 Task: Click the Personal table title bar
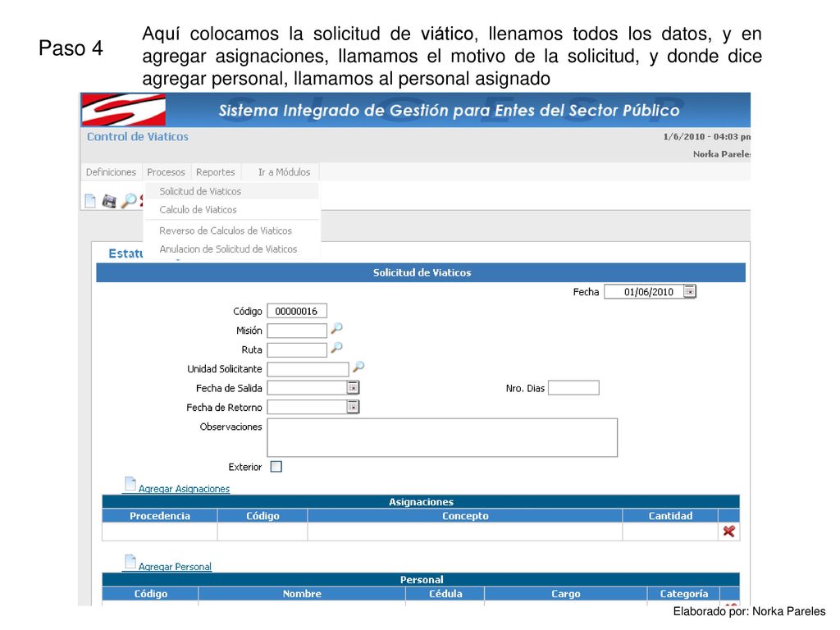(x=421, y=580)
